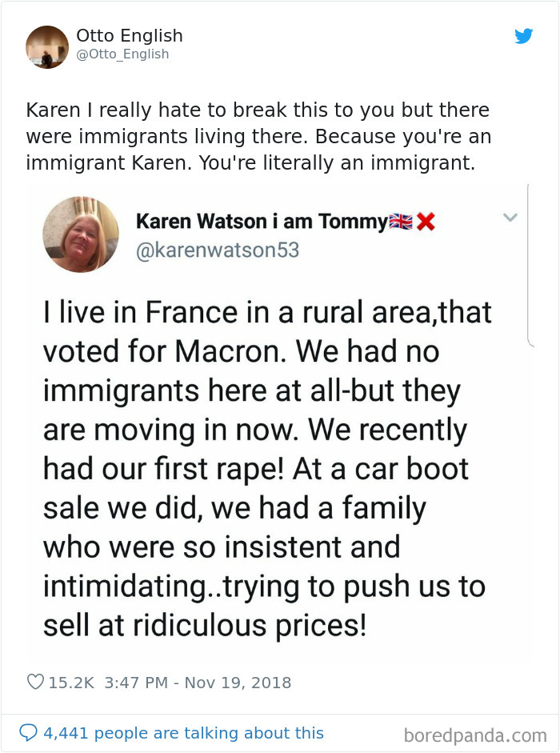Click the speech bubble reply icon

coord(29,732)
